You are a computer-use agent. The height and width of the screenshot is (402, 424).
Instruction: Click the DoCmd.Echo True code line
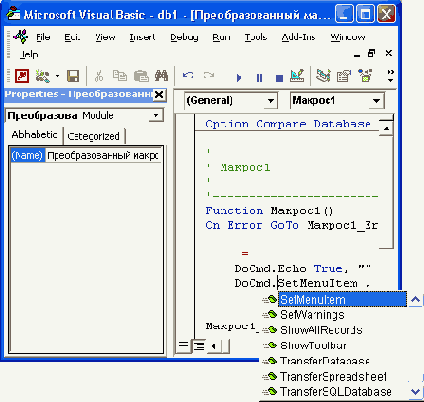[x=303, y=269]
